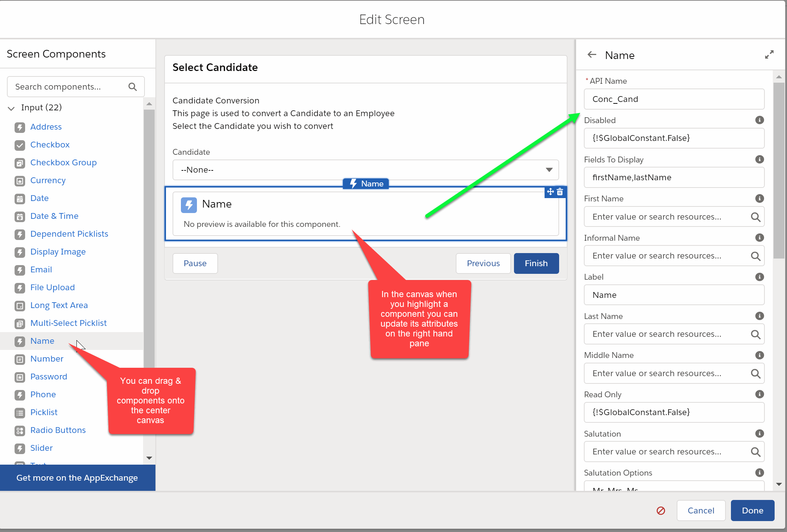Click info icon next to Fields To Display
787x532 pixels.
(x=759, y=159)
